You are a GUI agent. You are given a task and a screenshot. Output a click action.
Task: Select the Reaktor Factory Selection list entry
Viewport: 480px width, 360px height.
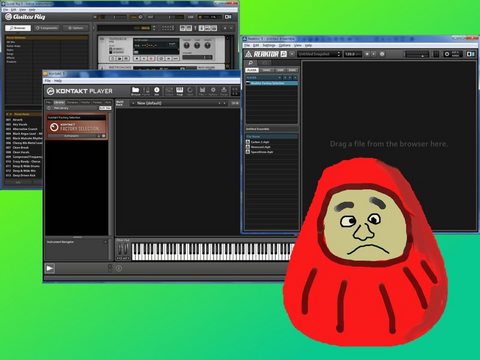click(x=272, y=83)
